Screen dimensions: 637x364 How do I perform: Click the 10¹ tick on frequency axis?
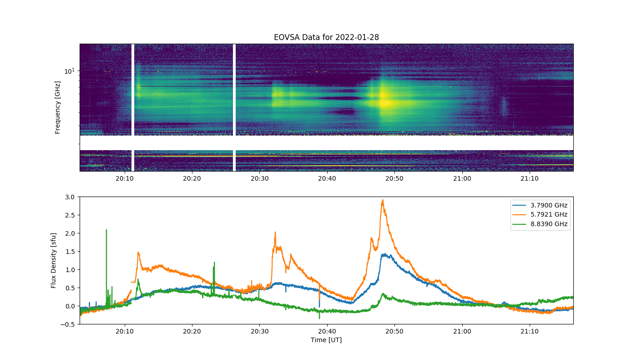[x=69, y=71]
